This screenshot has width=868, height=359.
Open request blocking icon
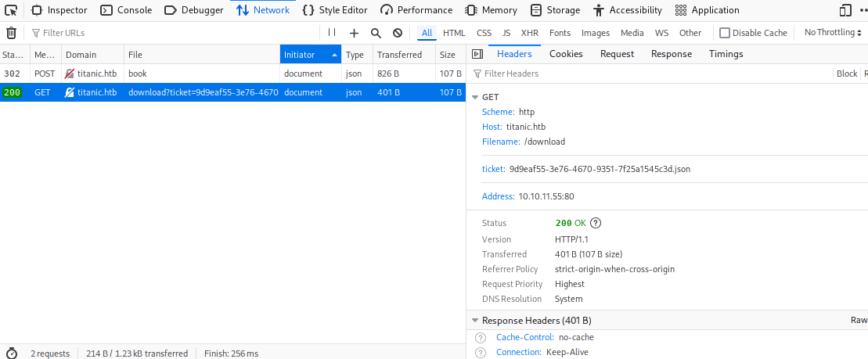(398, 33)
